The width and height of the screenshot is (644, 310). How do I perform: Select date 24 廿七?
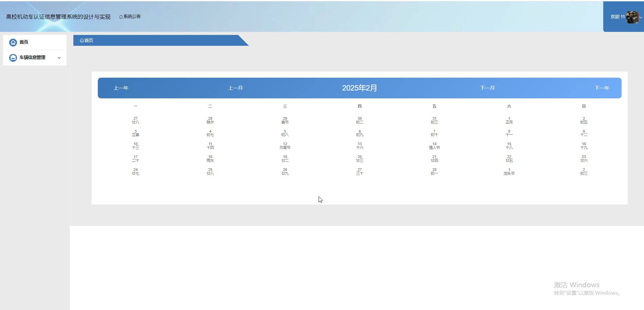pyautogui.click(x=136, y=172)
